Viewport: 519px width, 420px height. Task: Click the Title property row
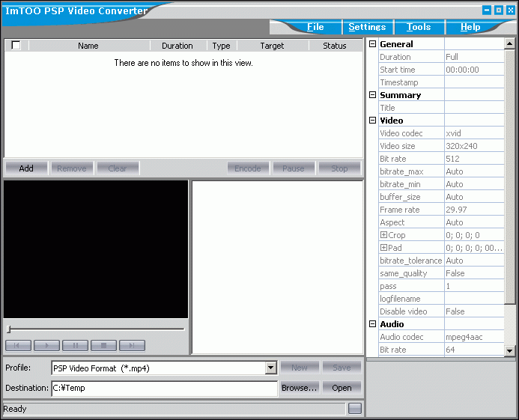441,108
